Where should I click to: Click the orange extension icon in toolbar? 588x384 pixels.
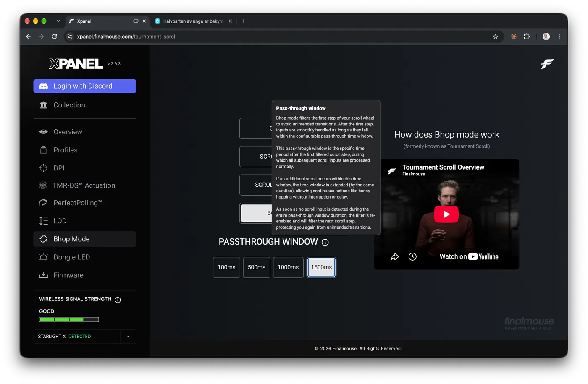click(513, 37)
